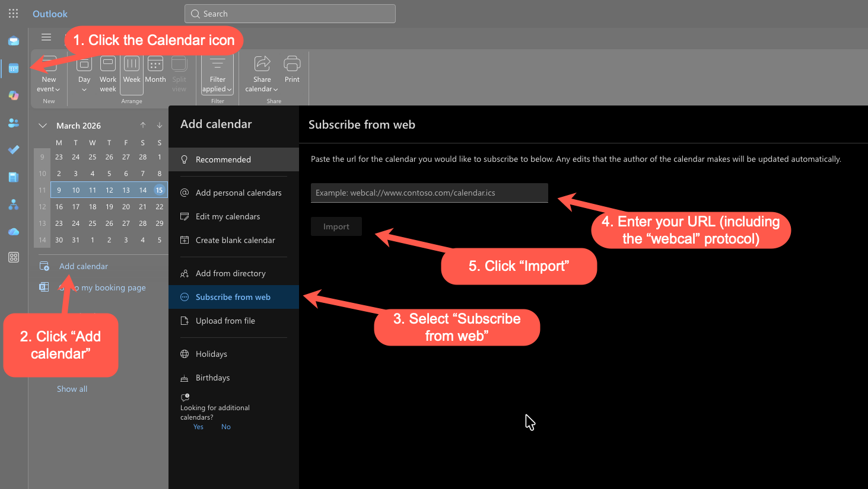
Task: Open the app launcher grid
Action: click(x=13, y=13)
